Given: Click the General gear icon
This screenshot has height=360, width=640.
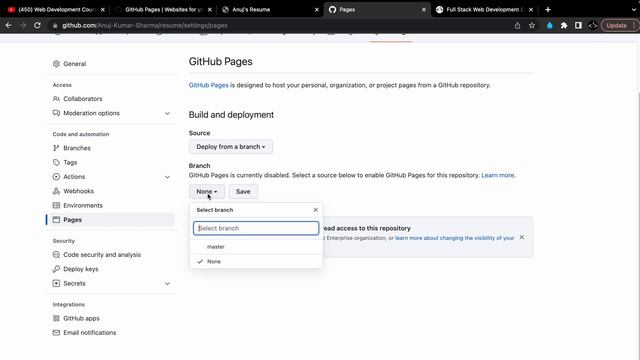Looking at the screenshot, I should click(56, 64).
